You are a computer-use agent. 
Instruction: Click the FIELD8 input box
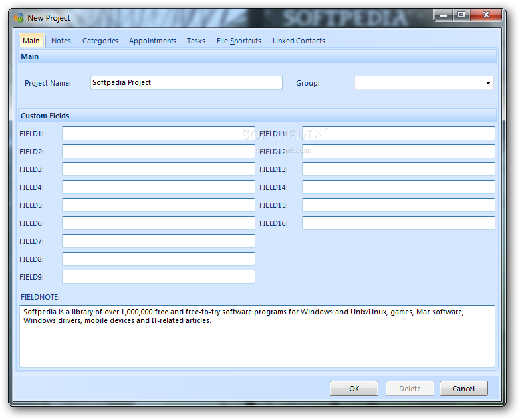158,259
